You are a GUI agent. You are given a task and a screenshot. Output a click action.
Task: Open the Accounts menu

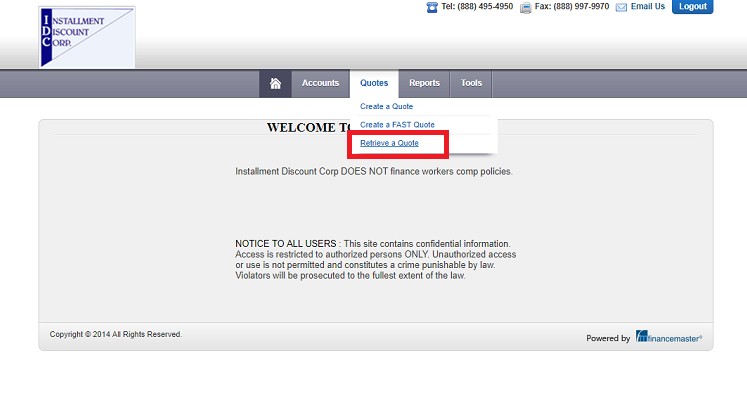click(x=320, y=83)
